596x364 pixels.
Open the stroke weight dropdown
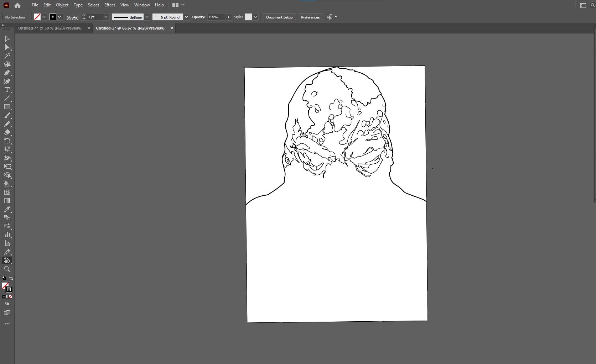pyautogui.click(x=106, y=17)
